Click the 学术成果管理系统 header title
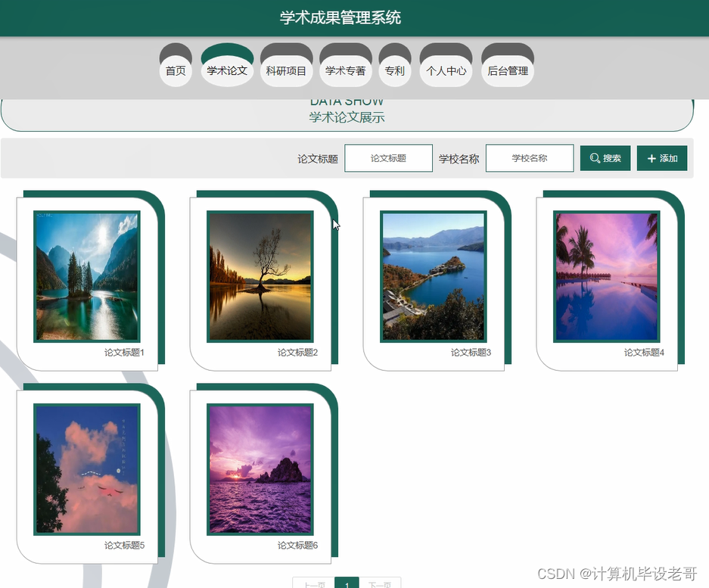Screen dimensions: 709x588 click(x=340, y=17)
